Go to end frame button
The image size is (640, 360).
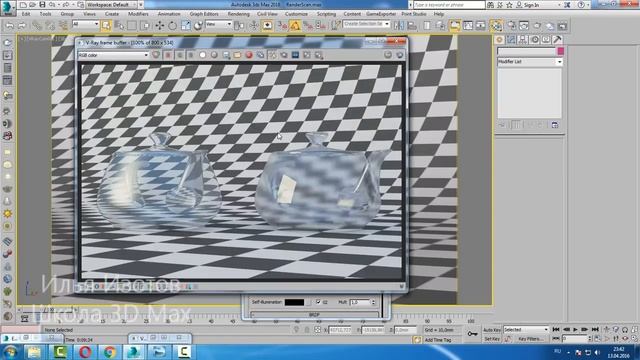coord(595,329)
